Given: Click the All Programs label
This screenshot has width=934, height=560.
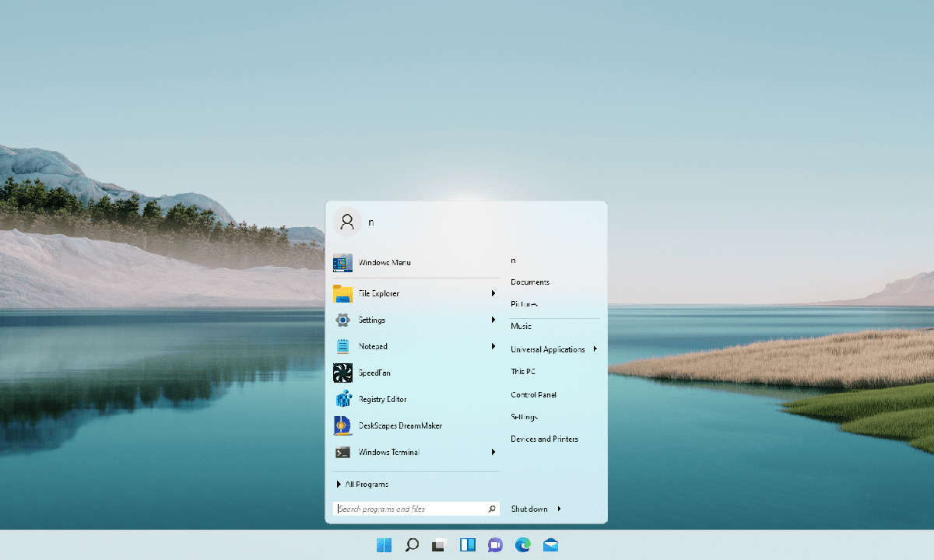Looking at the screenshot, I should tap(367, 484).
